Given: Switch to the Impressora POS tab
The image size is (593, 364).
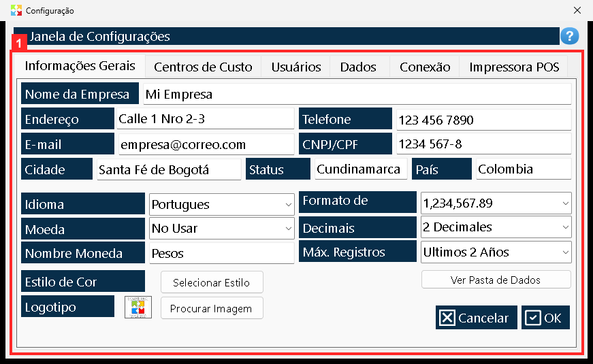Looking at the screenshot, I should click(514, 67).
